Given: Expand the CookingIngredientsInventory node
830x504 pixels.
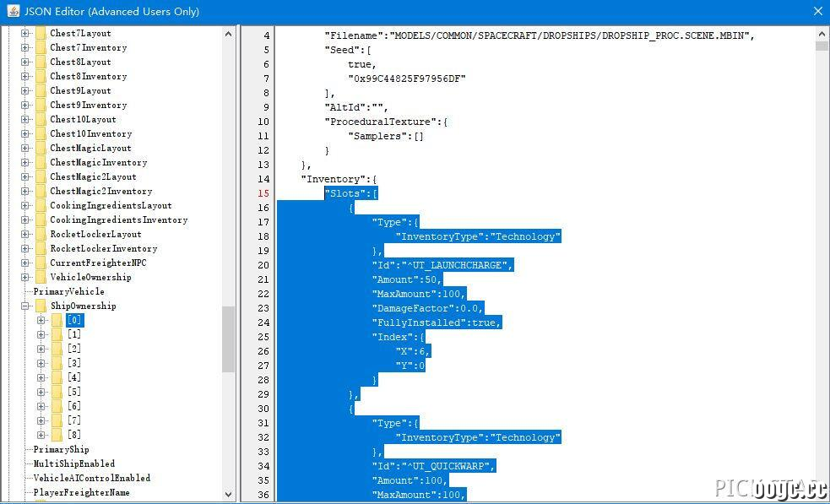Looking at the screenshot, I should click(x=24, y=219).
